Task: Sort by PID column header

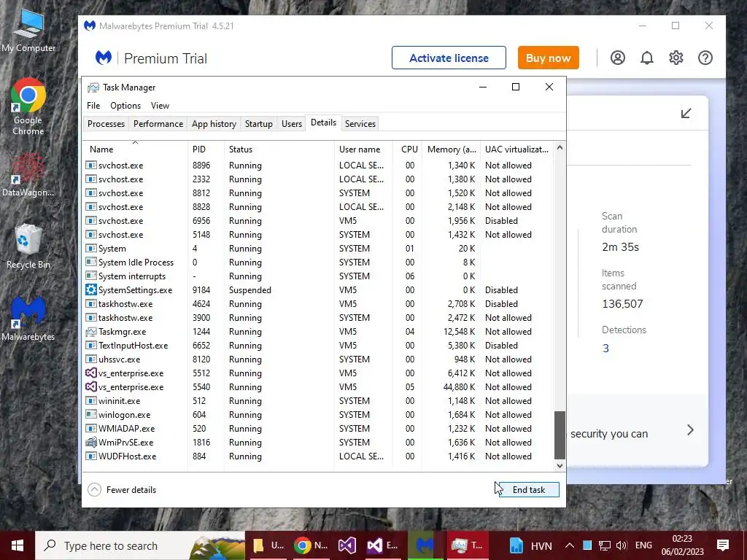Action: point(206,149)
